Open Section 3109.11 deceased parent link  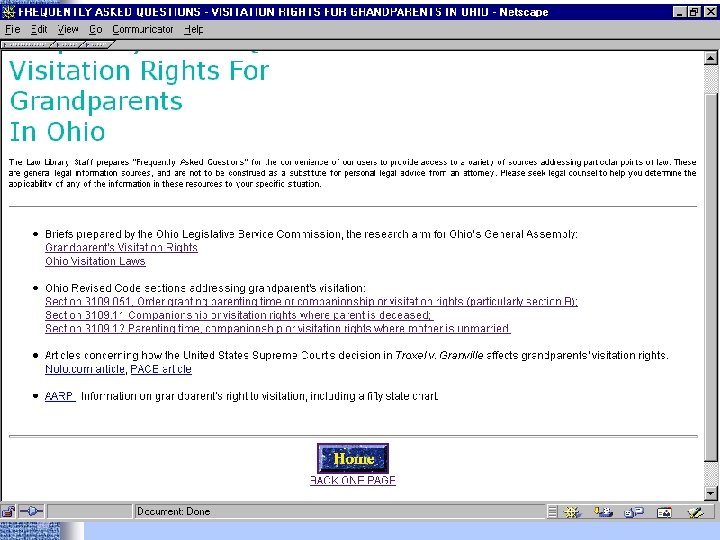pos(239,315)
